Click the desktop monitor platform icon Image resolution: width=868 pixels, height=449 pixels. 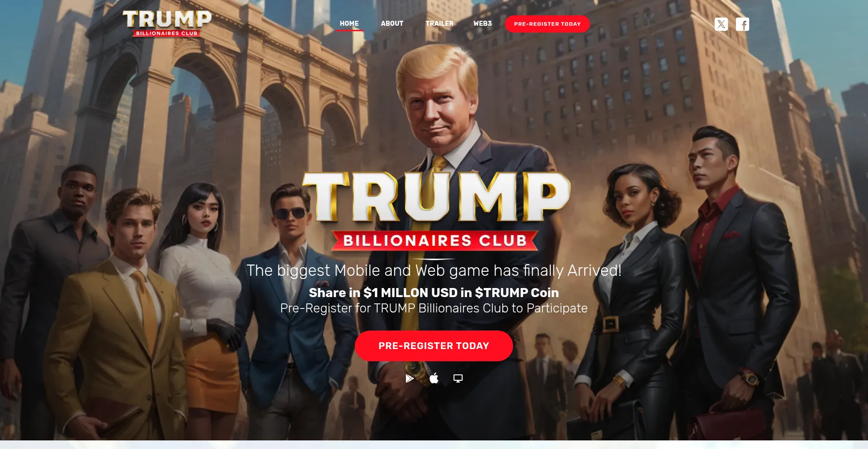point(458,378)
